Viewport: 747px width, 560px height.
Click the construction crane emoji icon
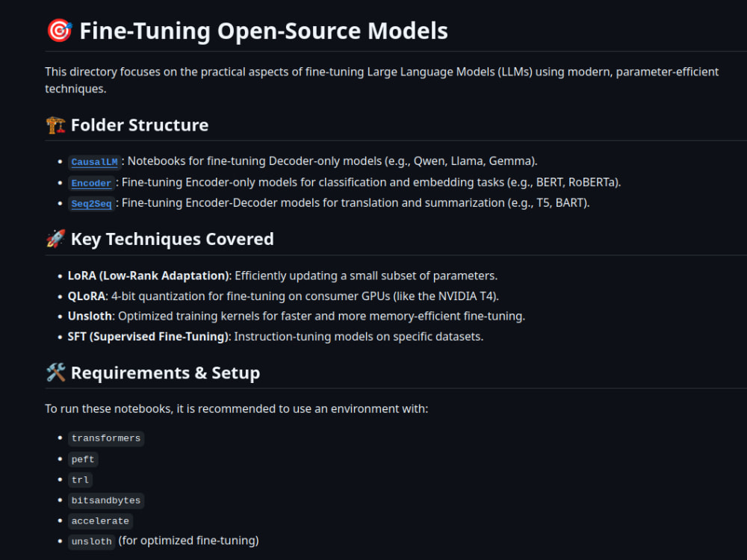tap(55, 125)
